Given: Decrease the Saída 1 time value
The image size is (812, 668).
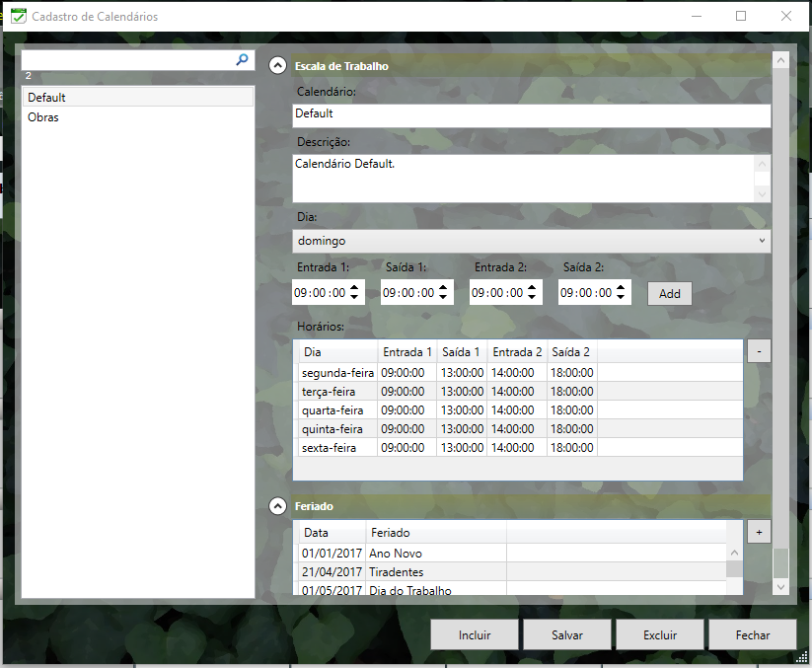Looking at the screenshot, I should pos(444,298).
